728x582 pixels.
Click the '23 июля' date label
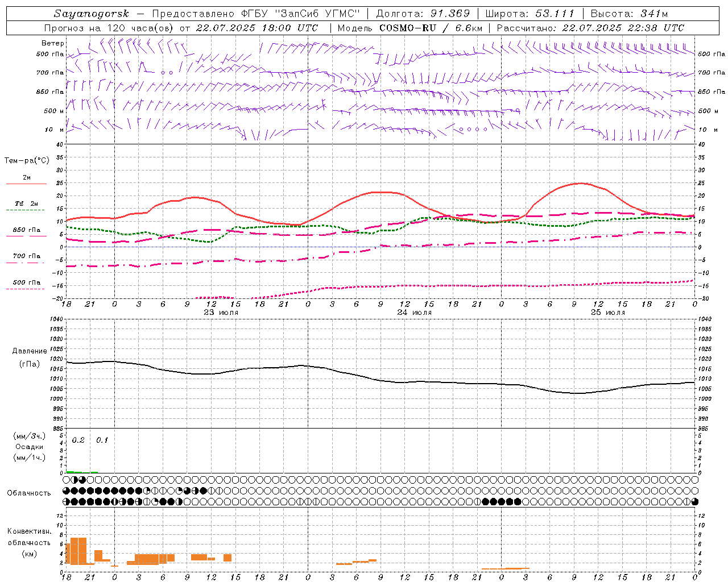point(221,313)
